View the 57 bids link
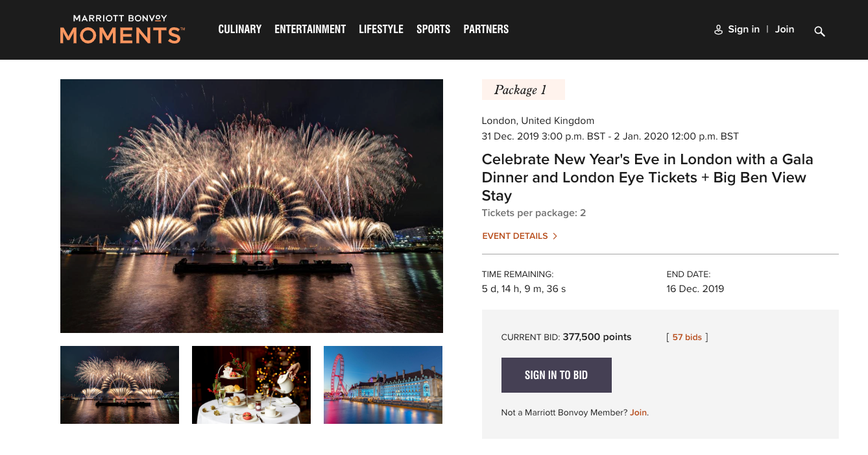 687,338
